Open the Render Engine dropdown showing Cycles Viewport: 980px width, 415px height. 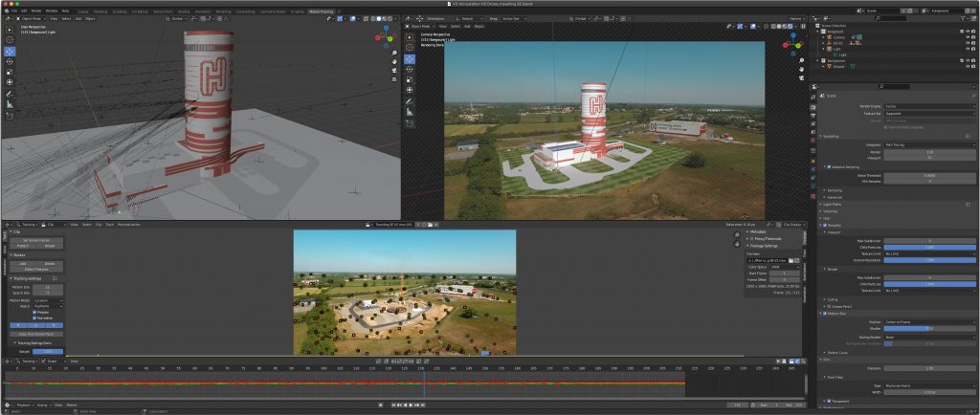pyautogui.click(x=930, y=106)
